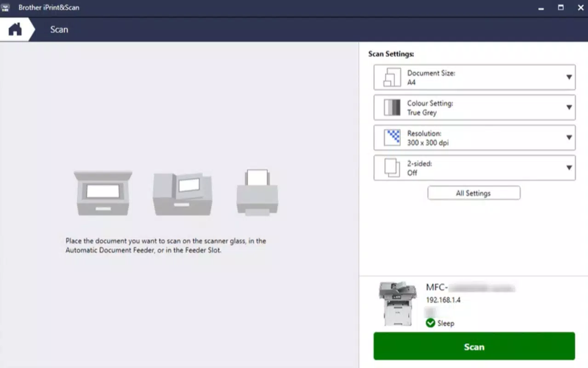Screen dimensions: 588x368
Task: Open the Colour Setting dropdown arrow
Action: click(569, 108)
